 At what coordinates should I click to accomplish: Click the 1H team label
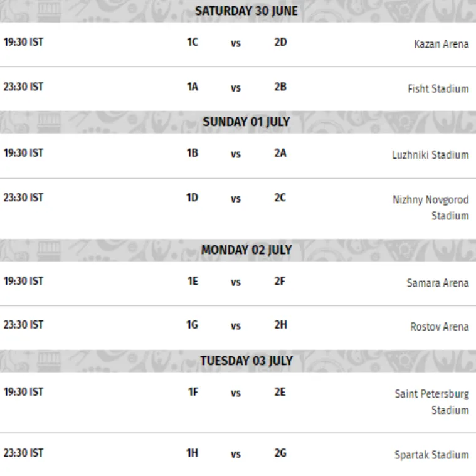[192, 453]
